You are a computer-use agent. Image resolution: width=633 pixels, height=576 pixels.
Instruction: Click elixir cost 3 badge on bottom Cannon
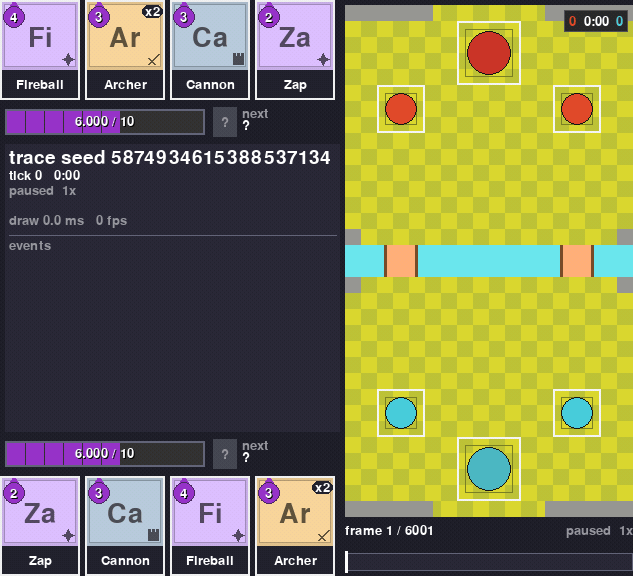99,493
